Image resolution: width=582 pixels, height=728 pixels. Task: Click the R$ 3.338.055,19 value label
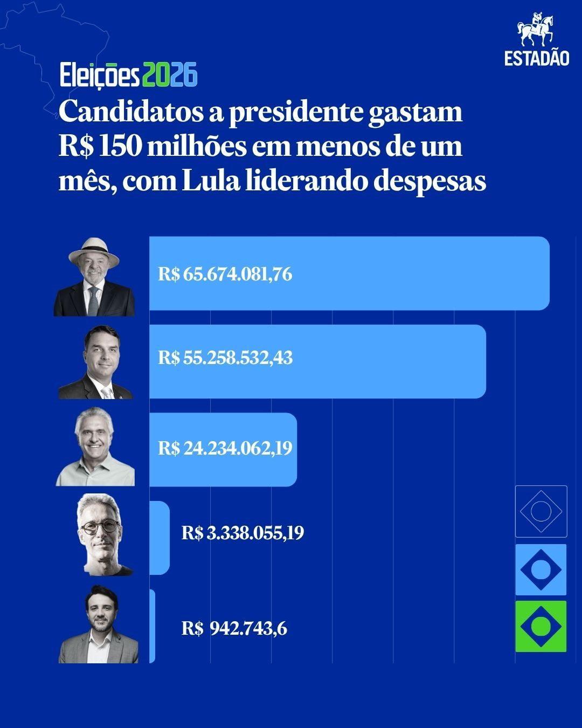tap(242, 533)
